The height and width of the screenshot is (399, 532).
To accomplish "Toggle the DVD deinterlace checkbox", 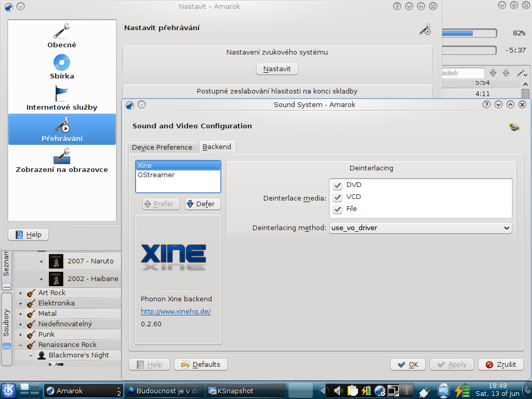I will [x=337, y=185].
